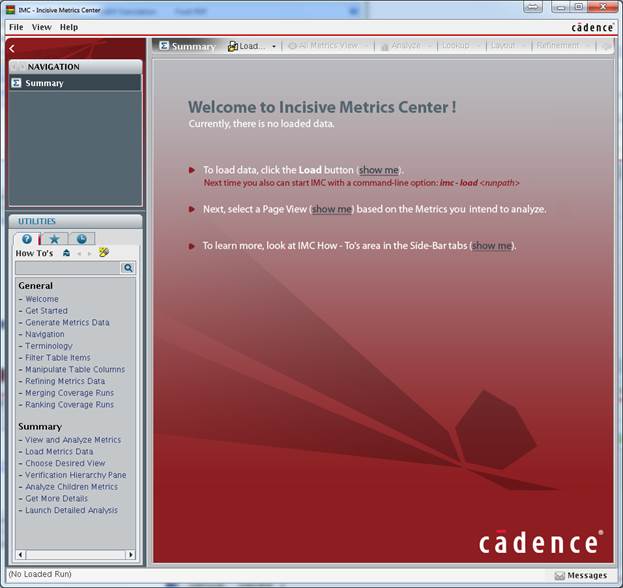Viewport: 623px width, 588px height.
Task: Select Summary row in Navigation panel
Action: tap(75, 83)
